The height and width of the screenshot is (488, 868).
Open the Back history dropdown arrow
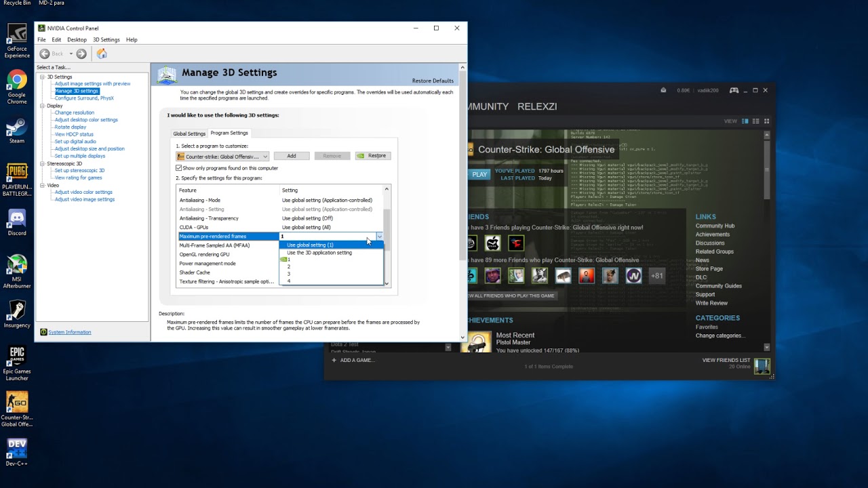70,54
